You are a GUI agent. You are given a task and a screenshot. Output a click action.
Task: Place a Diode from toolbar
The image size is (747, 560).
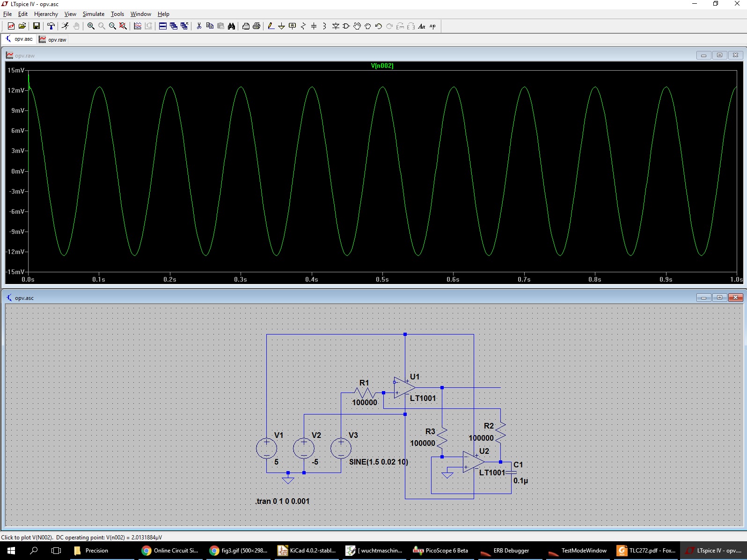[x=336, y=26]
